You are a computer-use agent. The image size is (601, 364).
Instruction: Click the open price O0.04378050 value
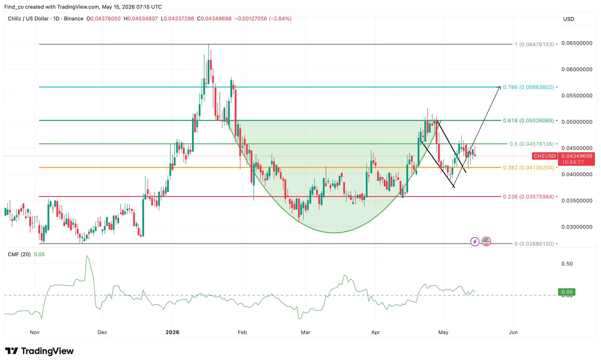[104, 19]
